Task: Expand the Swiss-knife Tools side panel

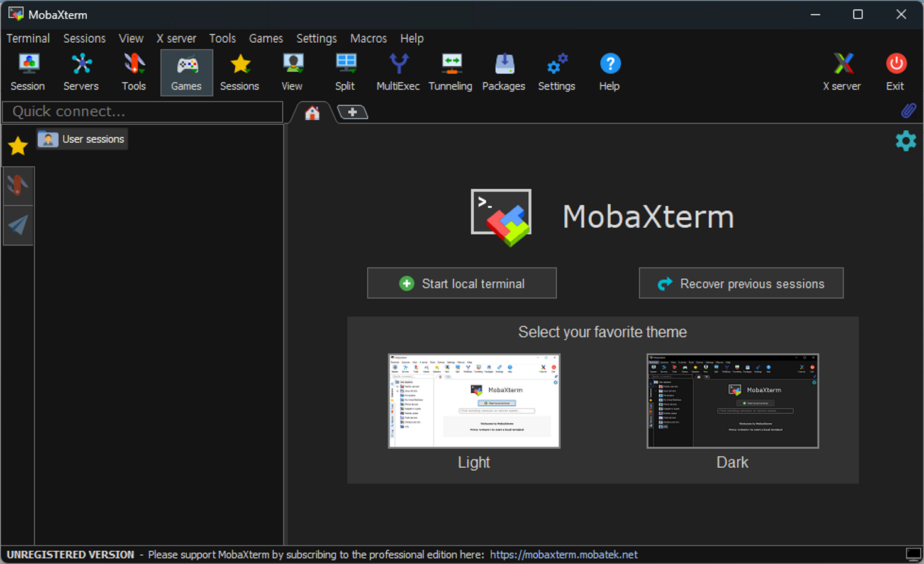Action: [x=18, y=185]
